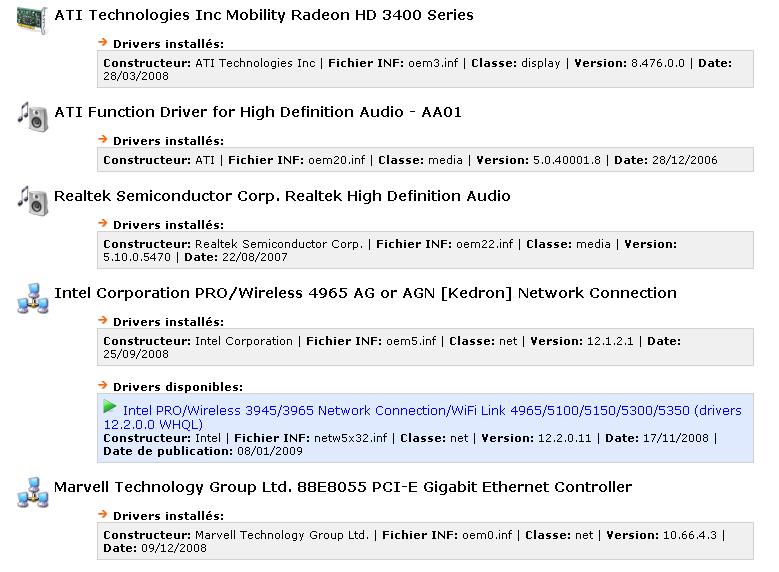This screenshot has height=572, width=779.
Task: Select the Realtek High Definition Audio heading
Action: tap(282, 196)
